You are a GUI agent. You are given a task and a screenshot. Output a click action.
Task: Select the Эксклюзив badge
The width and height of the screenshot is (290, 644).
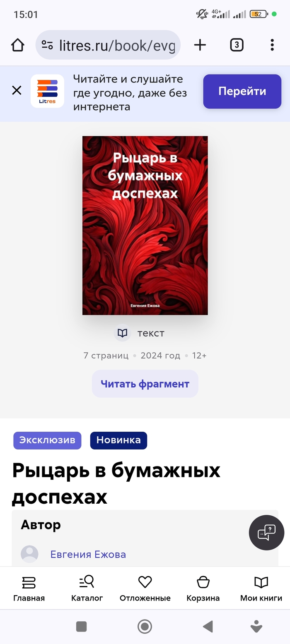[x=47, y=440]
